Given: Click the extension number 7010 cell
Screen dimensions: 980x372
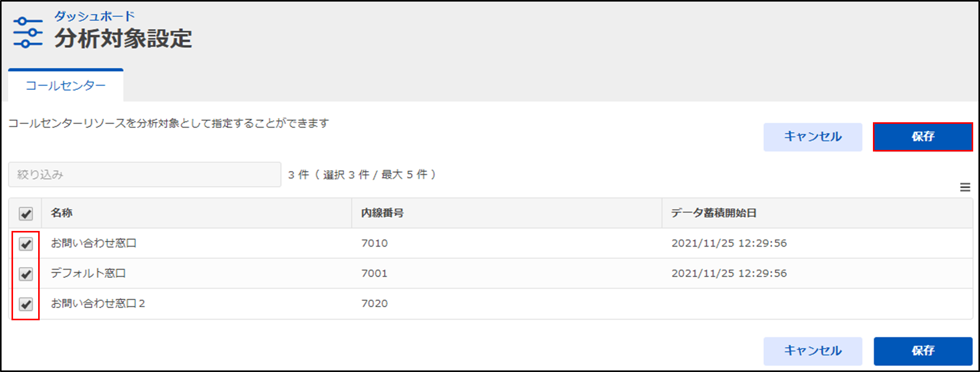Looking at the screenshot, I should [x=375, y=243].
